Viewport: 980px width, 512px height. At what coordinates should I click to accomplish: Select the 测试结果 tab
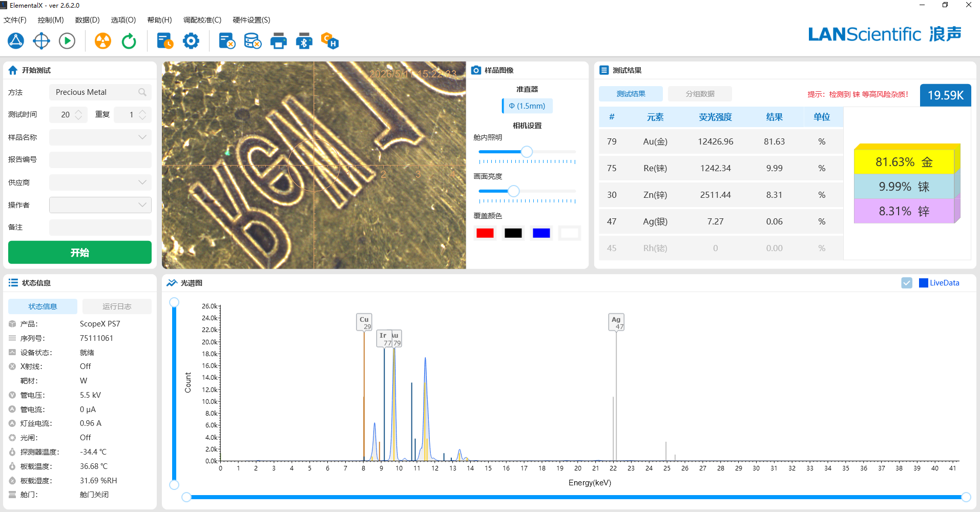click(631, 94)
